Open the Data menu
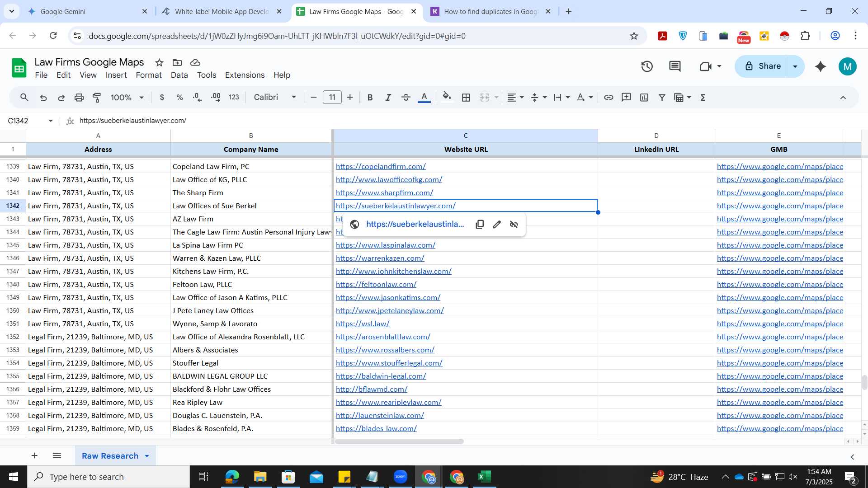The height and width of the screenshot is (488, 868). 179,75
